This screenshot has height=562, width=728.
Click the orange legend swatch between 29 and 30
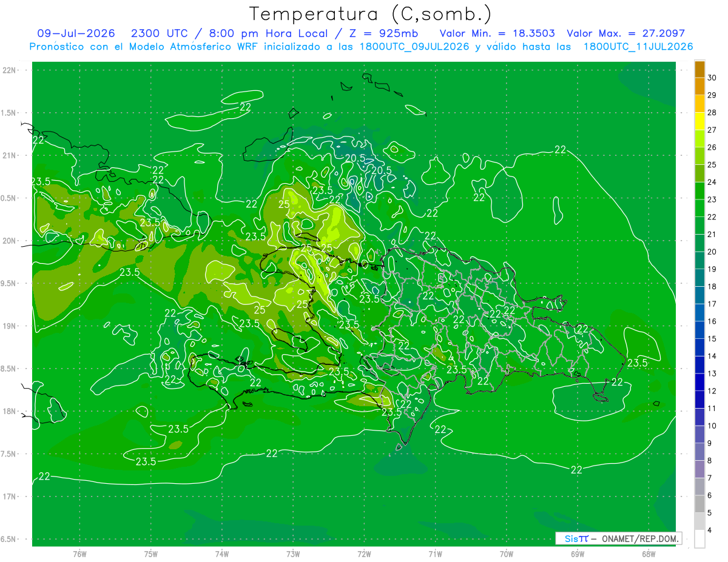pos(699,87)
